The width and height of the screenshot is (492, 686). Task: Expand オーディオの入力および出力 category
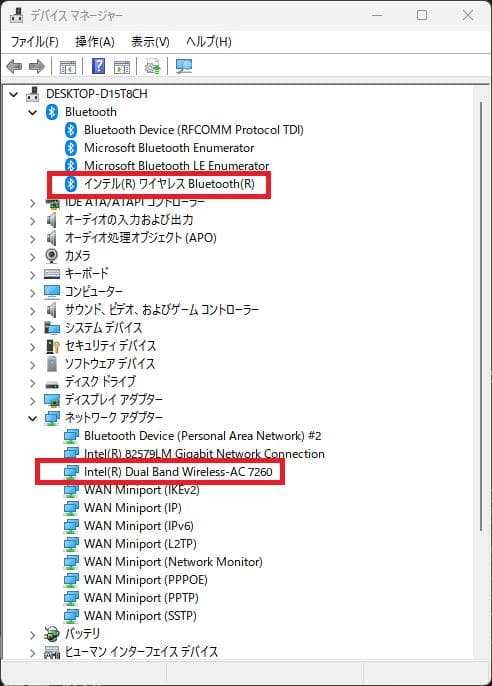[x=32, y=221]
